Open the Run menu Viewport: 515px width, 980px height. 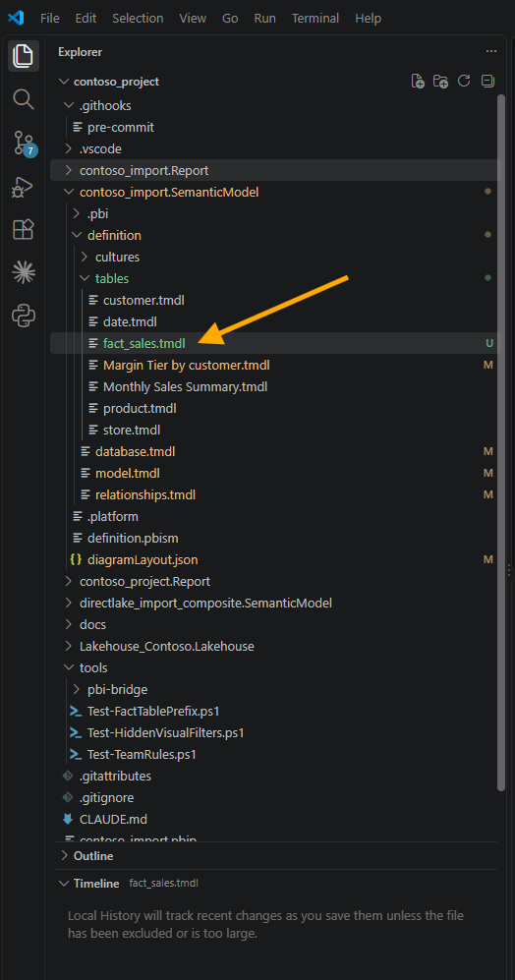click(x=265, y=18)
